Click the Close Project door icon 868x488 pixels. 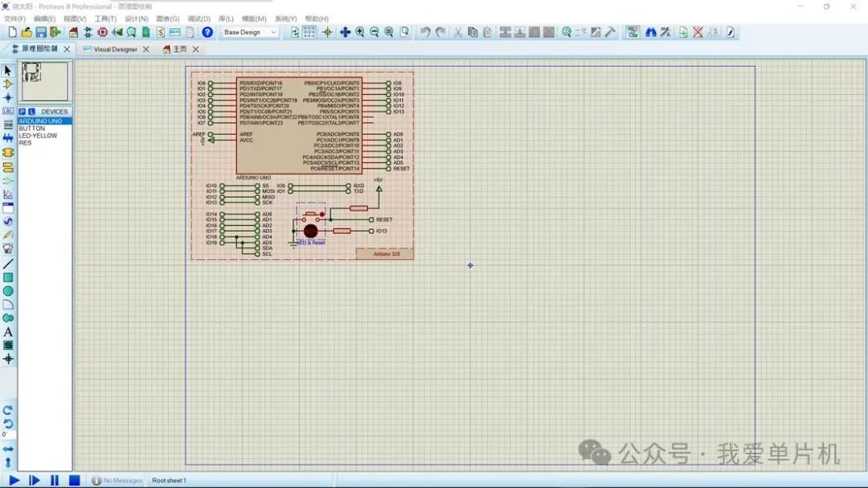click(55, 32)
